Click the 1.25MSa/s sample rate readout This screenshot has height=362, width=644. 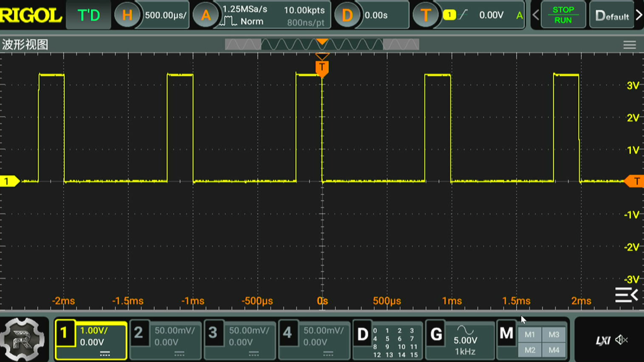point(245,9)
